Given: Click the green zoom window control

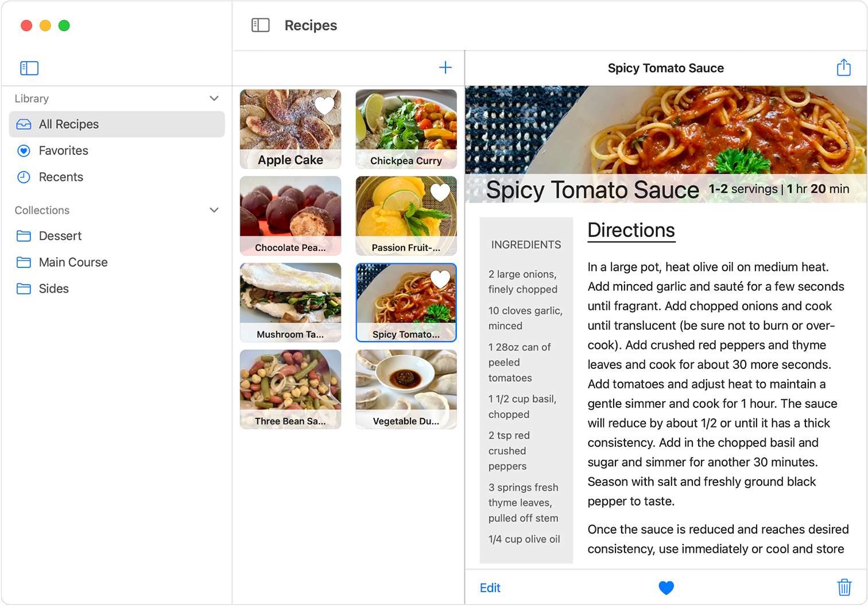Looking at the screenshot, I should click(64, 25).
